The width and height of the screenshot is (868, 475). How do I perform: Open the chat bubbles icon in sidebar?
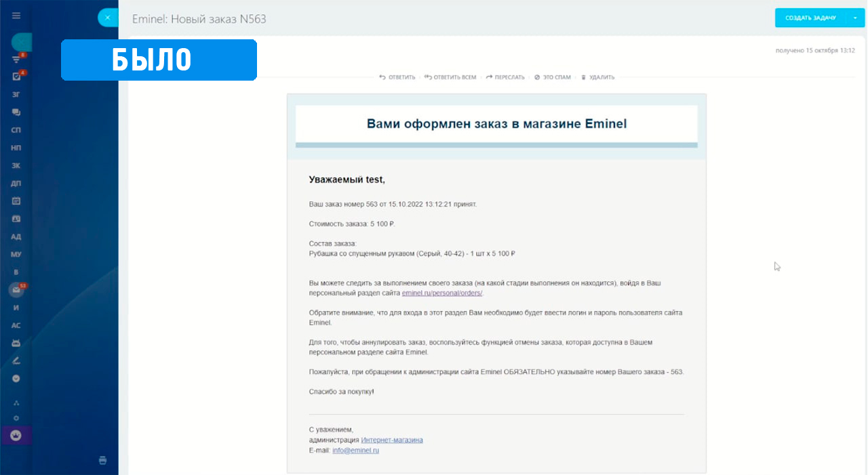click(x=16, y=112)
